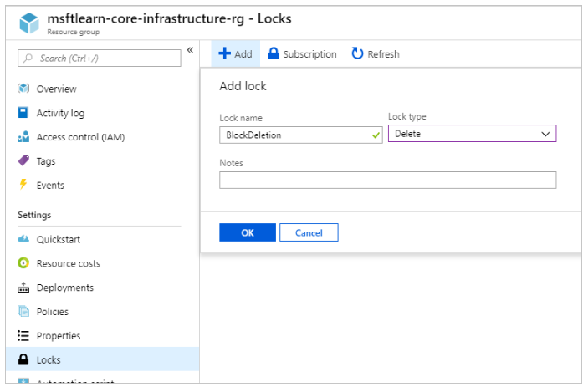
Task: Click the Add toolbar button label
Action: point(243,54)
